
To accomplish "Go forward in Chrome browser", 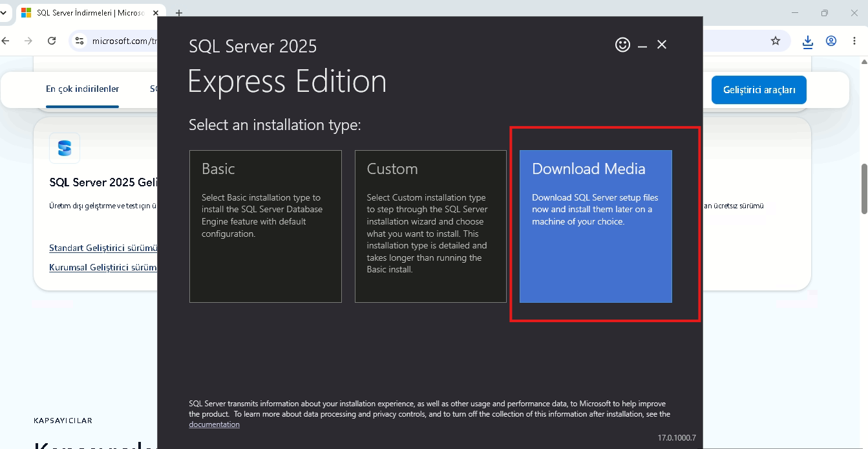I will (x=28, y=41).
